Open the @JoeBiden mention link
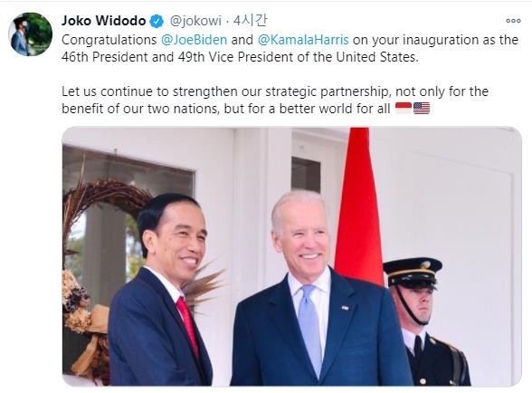532x393 pixels. [194, 40]
